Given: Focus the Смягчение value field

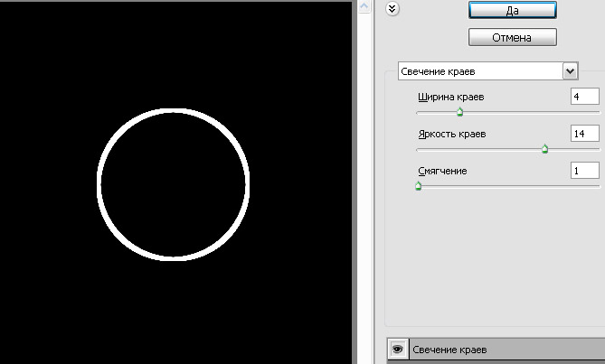Looking at the screenshot, I should (x=584, y=171).
